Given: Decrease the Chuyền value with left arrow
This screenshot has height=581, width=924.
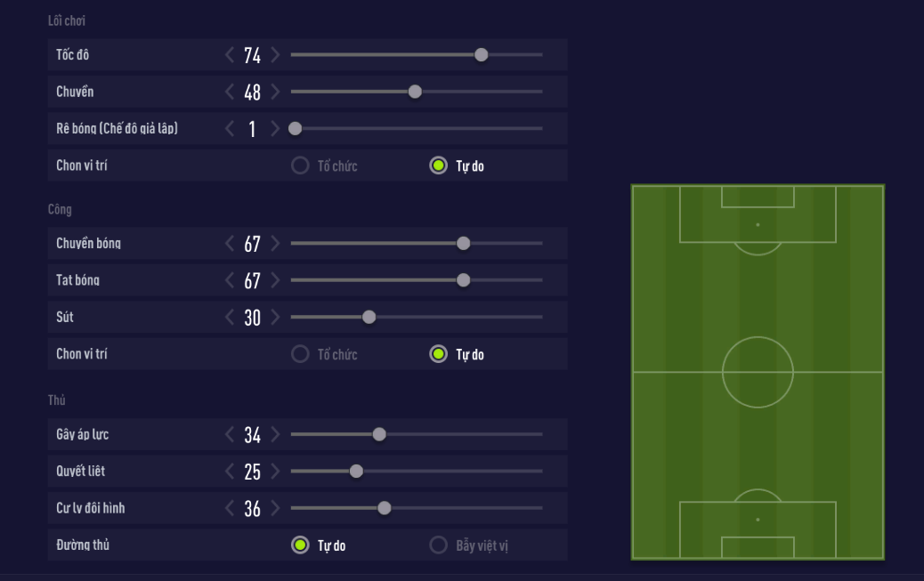Looking at the screenshot, I should (x=230, y=92).
